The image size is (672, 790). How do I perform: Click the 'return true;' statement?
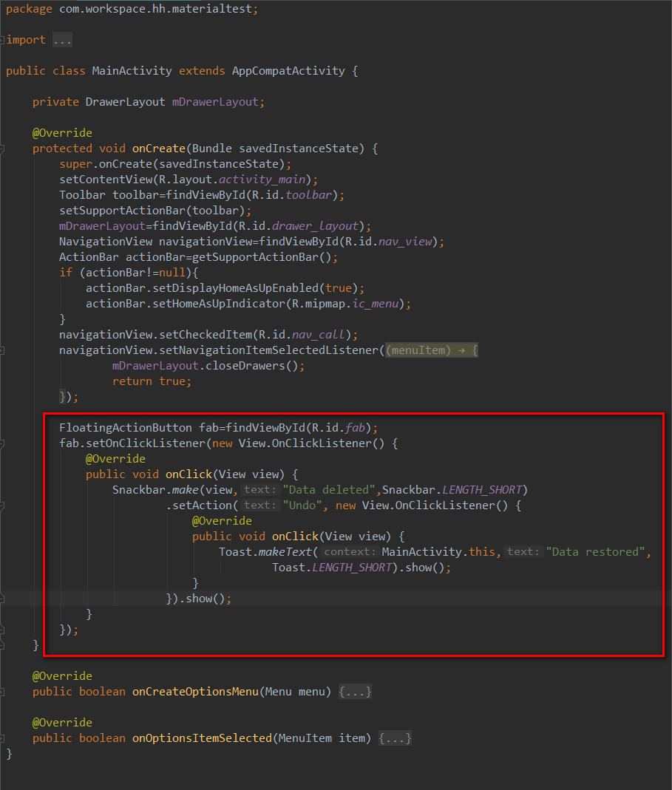152,381
